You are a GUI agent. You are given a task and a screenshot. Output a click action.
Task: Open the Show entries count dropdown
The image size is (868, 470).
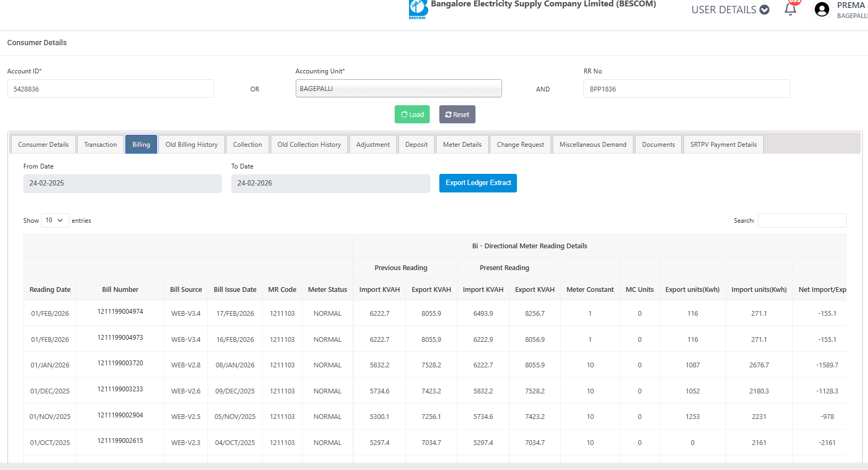click(x=55, y=220)
